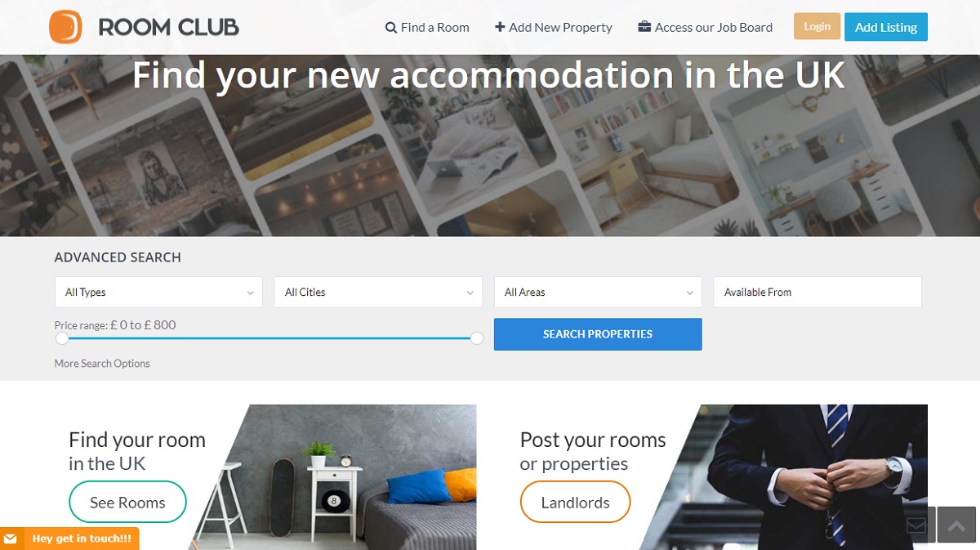Screen dimensions: 980x550
Task: Click the maximum price slider handle
Action: [x=477, y=338]
